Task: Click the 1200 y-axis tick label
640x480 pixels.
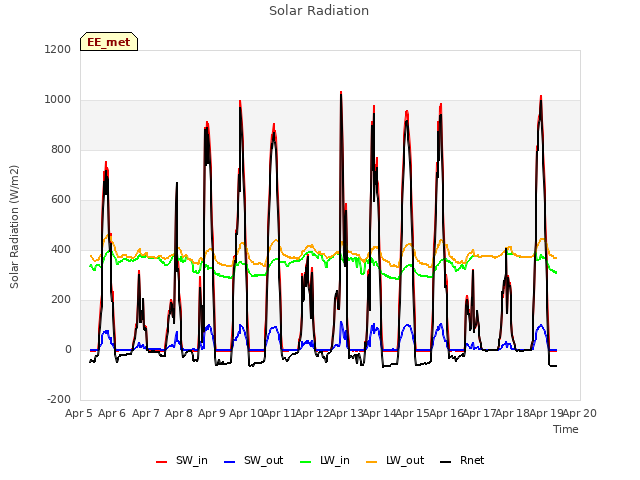Action: tap(58, 49)
